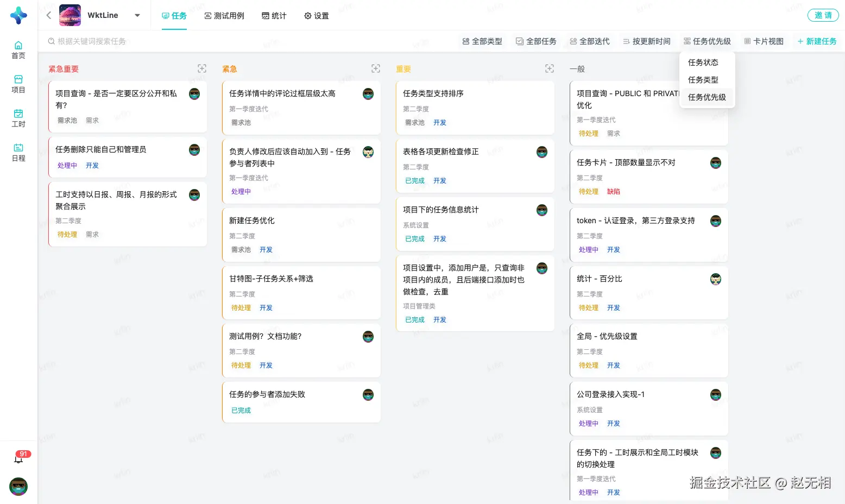
Task: Click assignee avatar on 项目设置中 card
Action: (x=542, y=268)
